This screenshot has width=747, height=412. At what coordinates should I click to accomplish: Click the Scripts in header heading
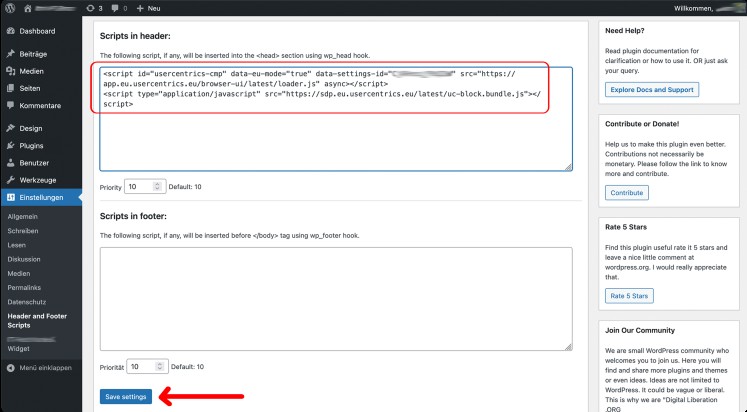tap(135, 36)
